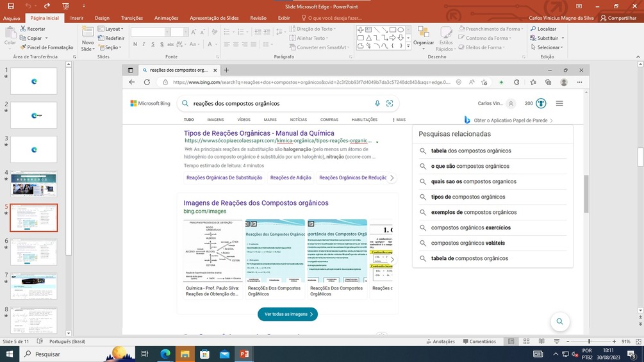Open Estilos Rápidos gallery
The image size is (644, 362).
point(446,38)
